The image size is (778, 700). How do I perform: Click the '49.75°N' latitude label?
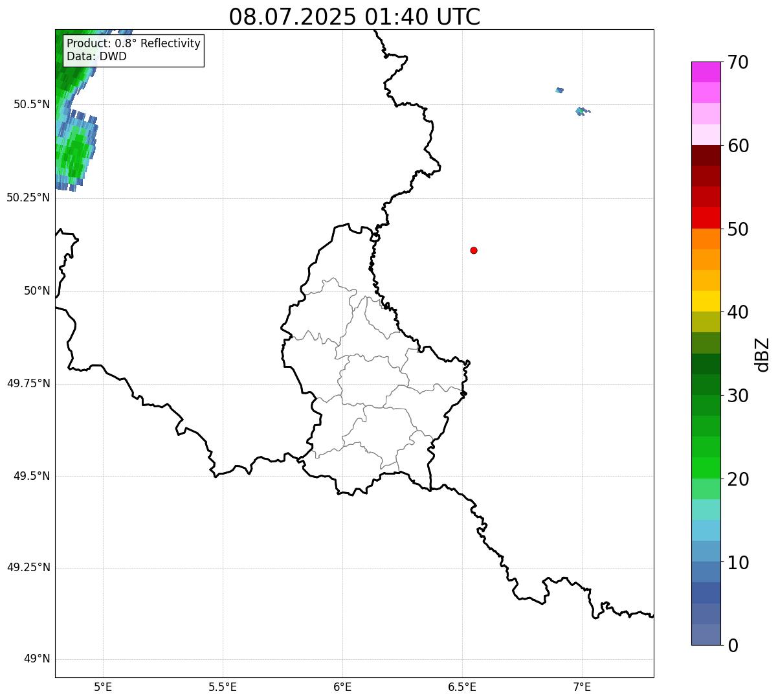[x=28, y=383]
